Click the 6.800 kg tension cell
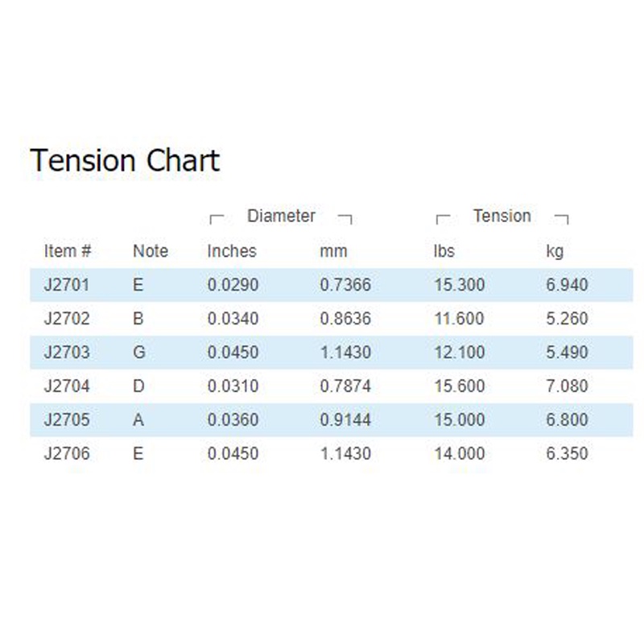 [x=567, y=420]
